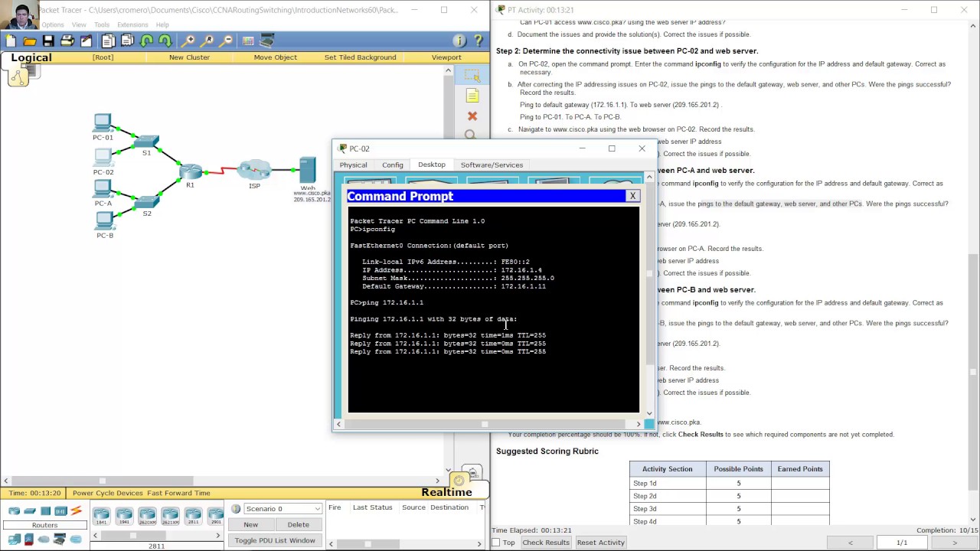Select the Hubs device category icon
This screenshot has height=551, width=980.
45,511
